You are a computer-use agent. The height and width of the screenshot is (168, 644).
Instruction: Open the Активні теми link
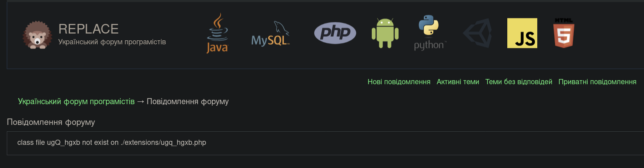click(x=458, y=82)
